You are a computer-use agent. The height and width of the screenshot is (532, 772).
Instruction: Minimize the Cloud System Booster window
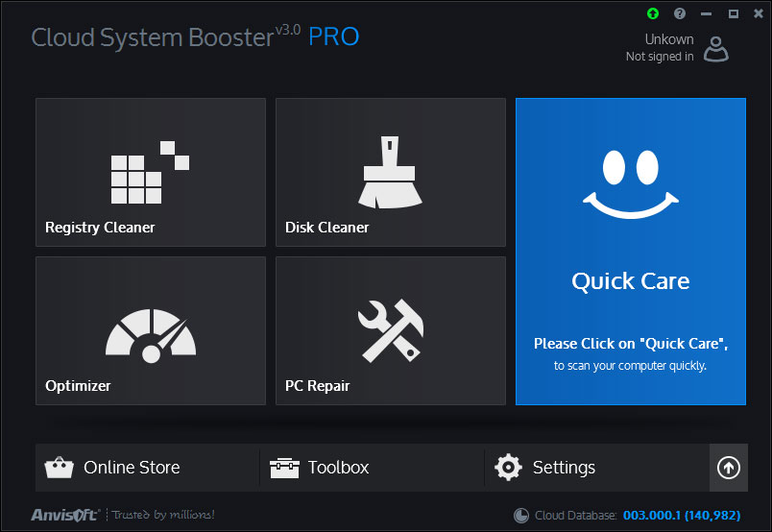(707, 13)
